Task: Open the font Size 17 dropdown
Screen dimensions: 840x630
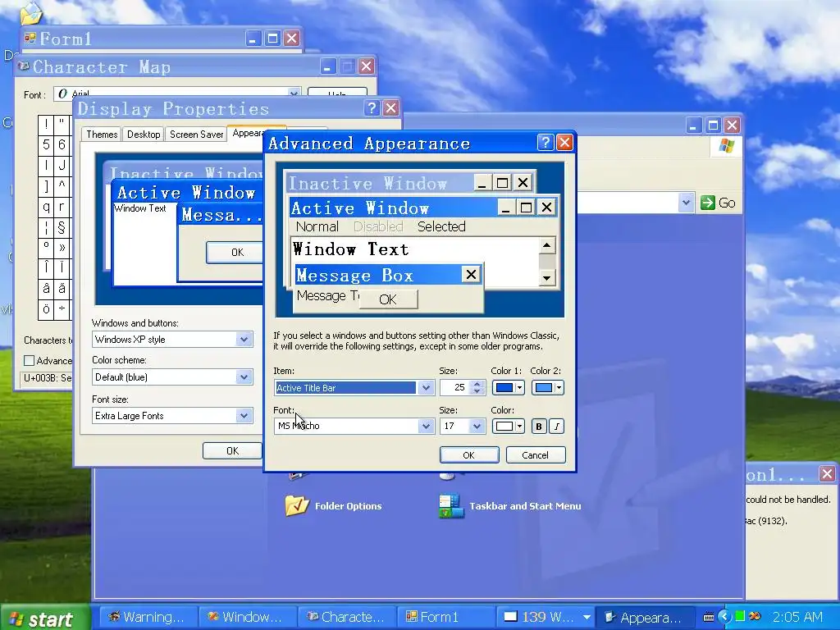Action: click(476, 426)
